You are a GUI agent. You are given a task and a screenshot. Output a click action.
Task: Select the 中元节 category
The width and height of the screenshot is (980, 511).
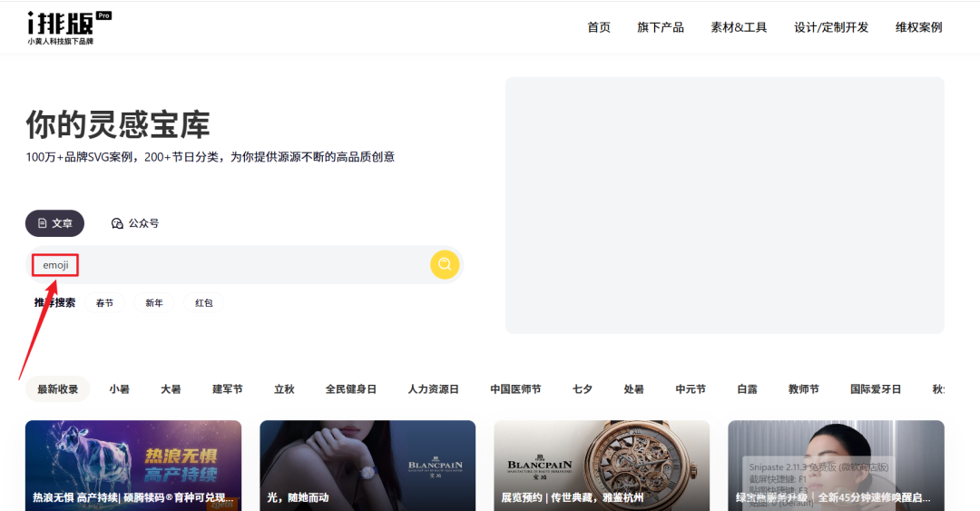[691, 389]
